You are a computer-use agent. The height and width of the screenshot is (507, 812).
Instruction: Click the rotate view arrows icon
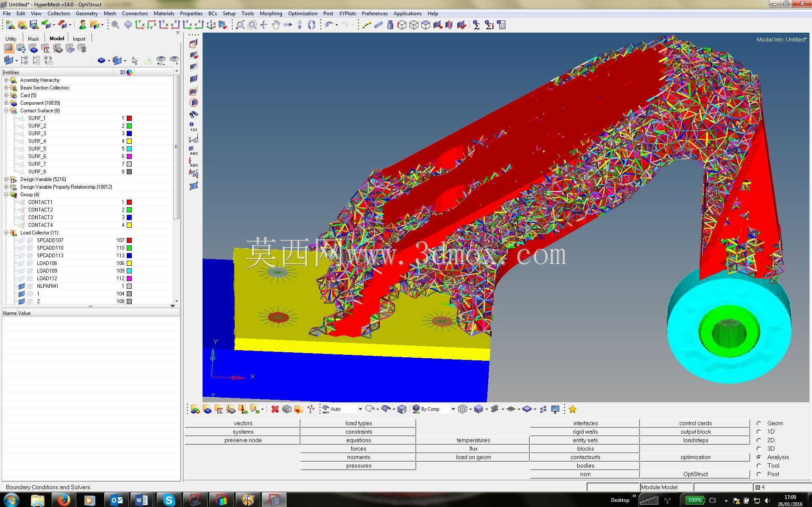point(311,25)
